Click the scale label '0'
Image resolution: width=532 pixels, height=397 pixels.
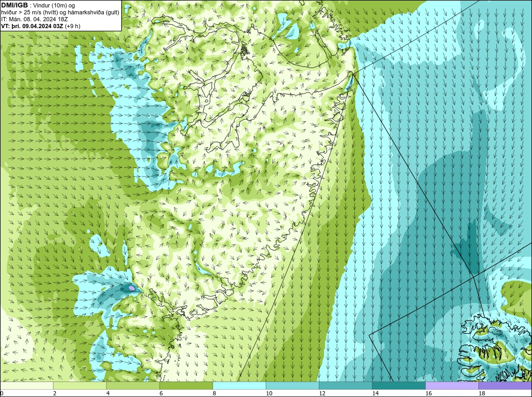2,393
